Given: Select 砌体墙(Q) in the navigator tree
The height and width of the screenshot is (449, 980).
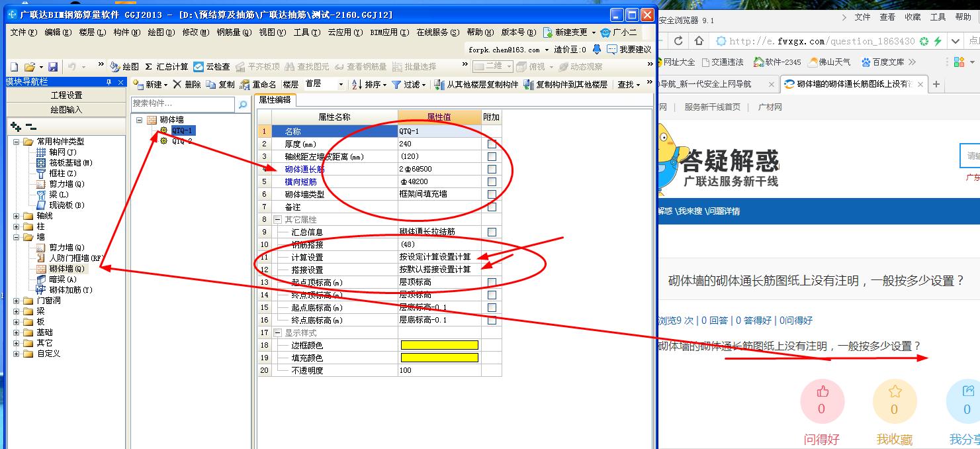Looking at the screenshot, I should 66,269.
